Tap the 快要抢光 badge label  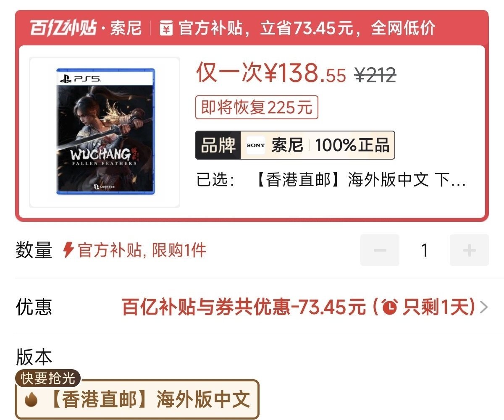[48, 379]
